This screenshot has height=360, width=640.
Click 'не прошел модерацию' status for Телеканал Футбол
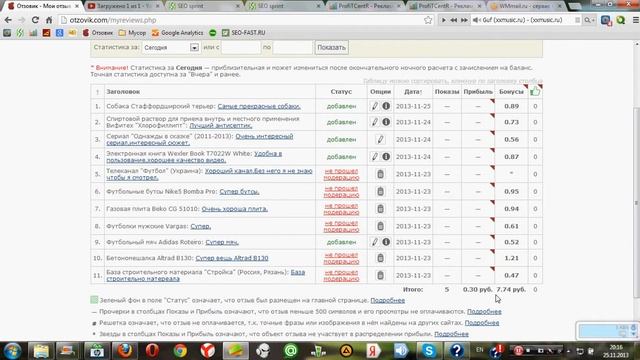coord(341,174)
